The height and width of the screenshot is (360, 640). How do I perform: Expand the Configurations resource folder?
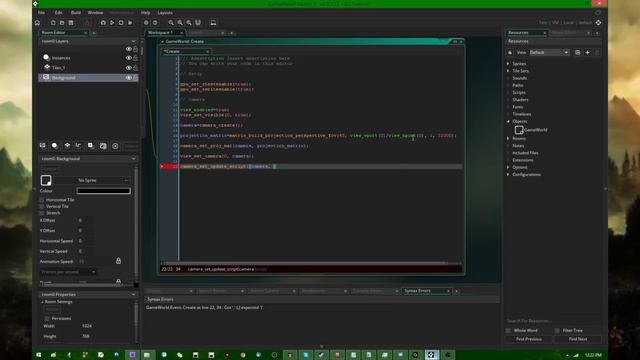point(508,175)
